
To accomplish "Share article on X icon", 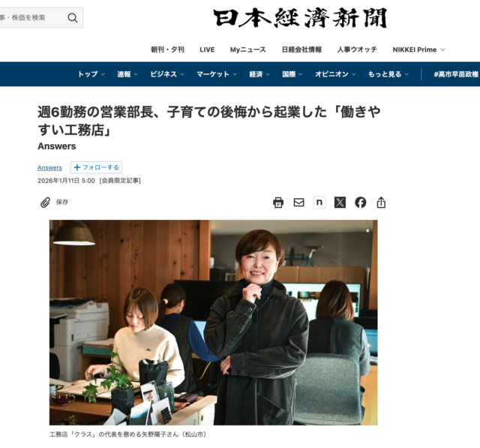I will (340, 203).
